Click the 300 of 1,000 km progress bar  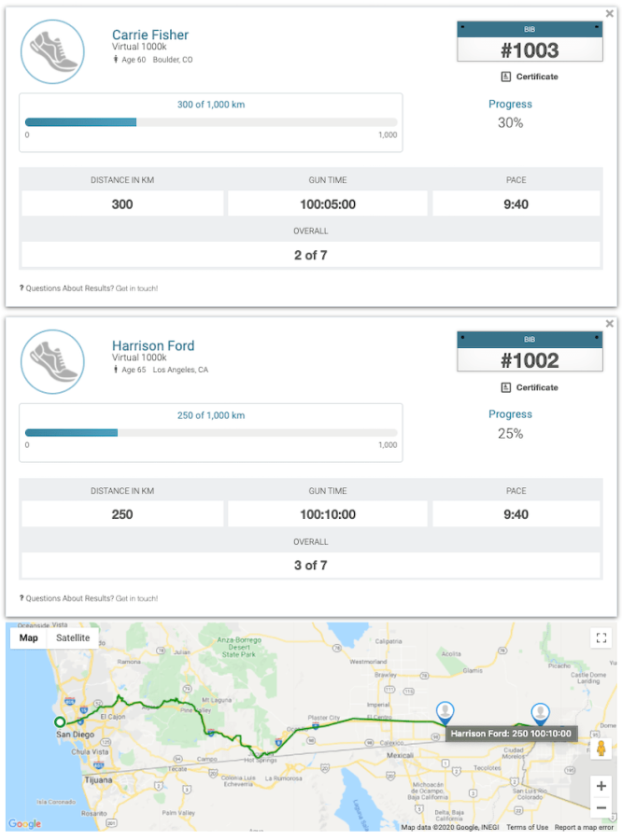(211, 122)
